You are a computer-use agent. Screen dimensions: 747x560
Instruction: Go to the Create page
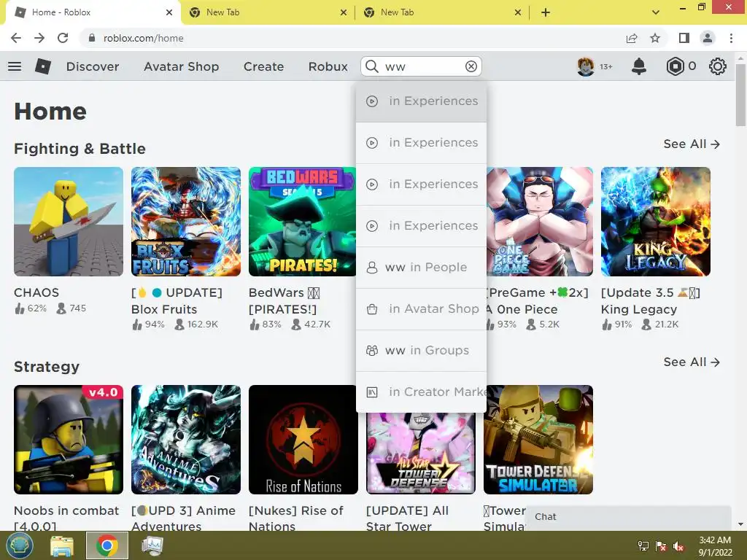click(263, 66)
